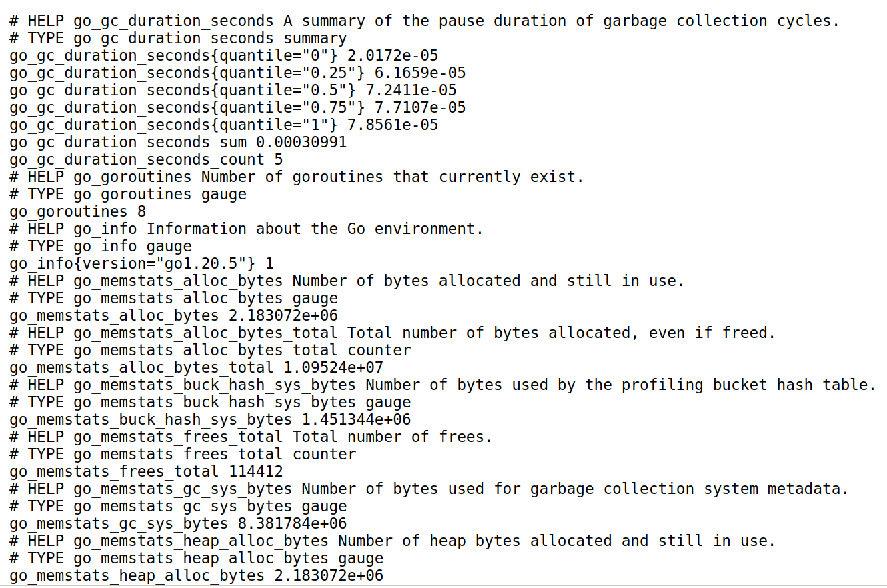Click the go_info version go1.20.5 line
887x588 pixels.
[x=142, y=264]
